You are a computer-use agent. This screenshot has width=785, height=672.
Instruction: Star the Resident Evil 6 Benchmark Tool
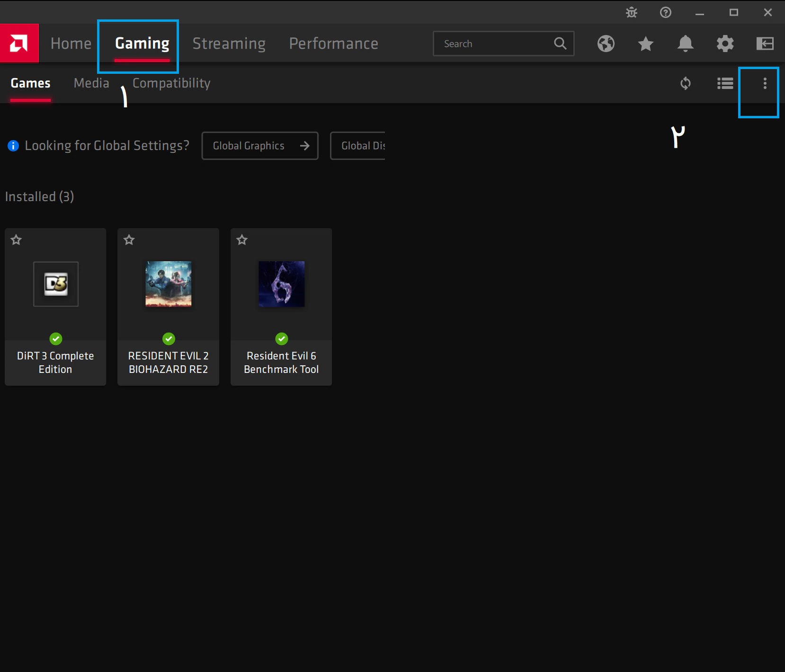point(242,240)
